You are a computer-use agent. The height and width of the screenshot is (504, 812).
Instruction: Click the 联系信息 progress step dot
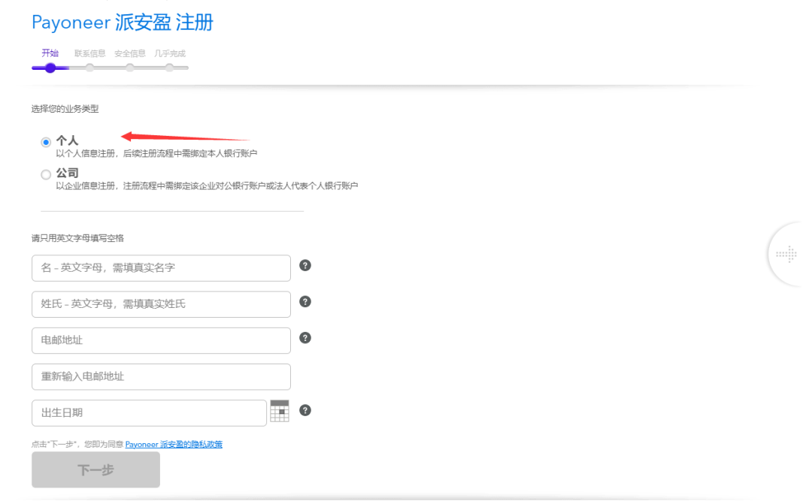[89, 67]
